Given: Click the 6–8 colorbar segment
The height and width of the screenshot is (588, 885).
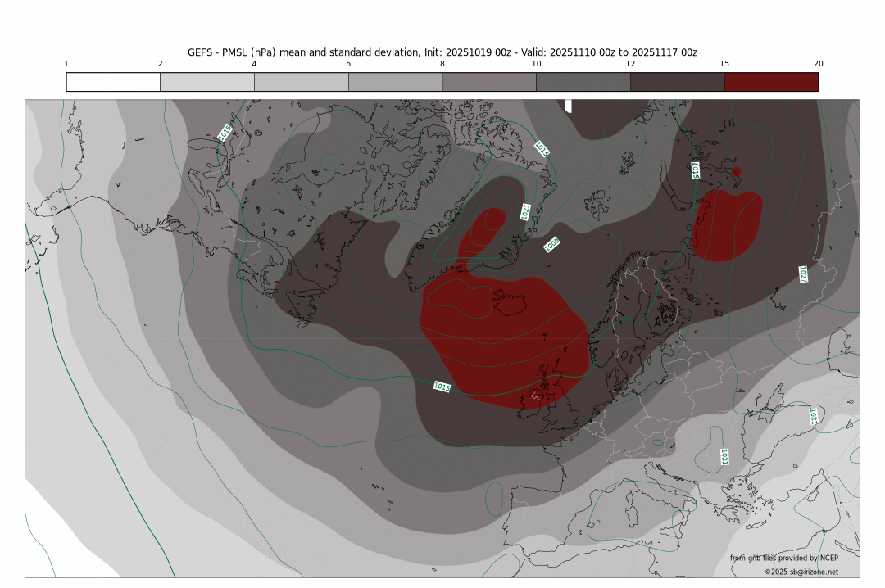Looking at the screenshot, I should tap(395, 82).
